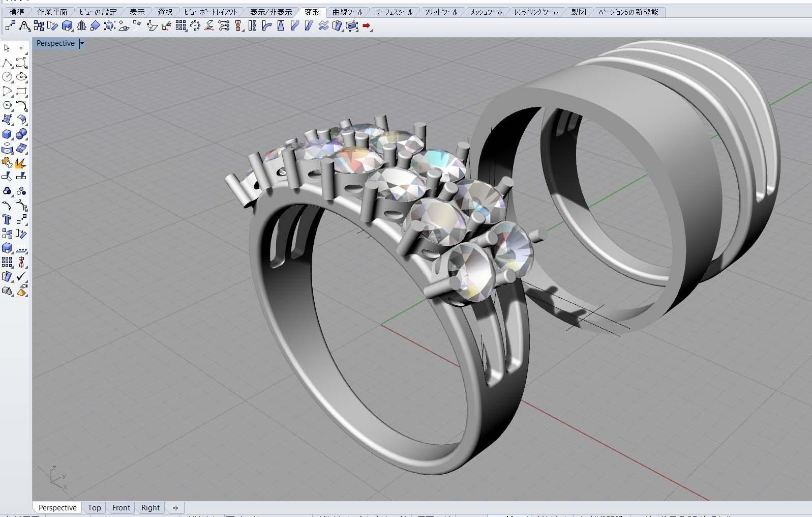The width and height of the screenshot is (812, 517).
Task: Choose the Polar Array dotted-circle icon
Action: pyautogui.click(x=195, y=26)
